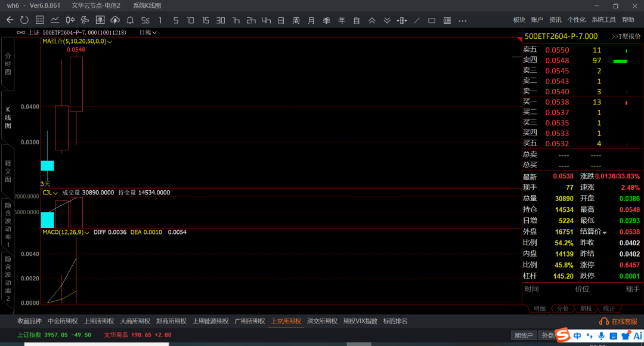
Task: Open the quote list table icon
Action: click(40, 20)
